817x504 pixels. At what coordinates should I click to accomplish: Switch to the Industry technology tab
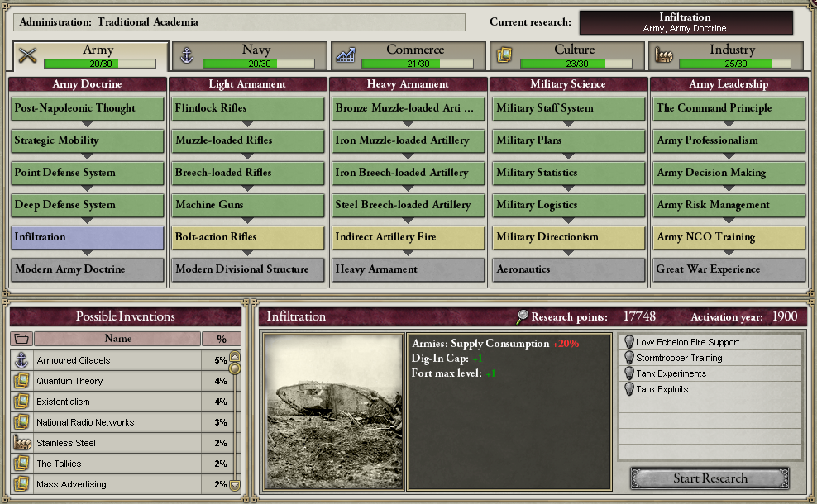click(726, 55)
